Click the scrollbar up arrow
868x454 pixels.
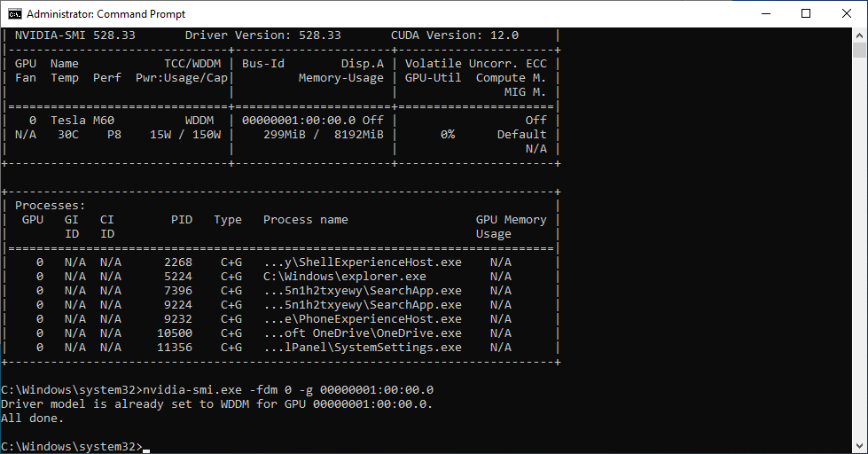click(859, 35)
